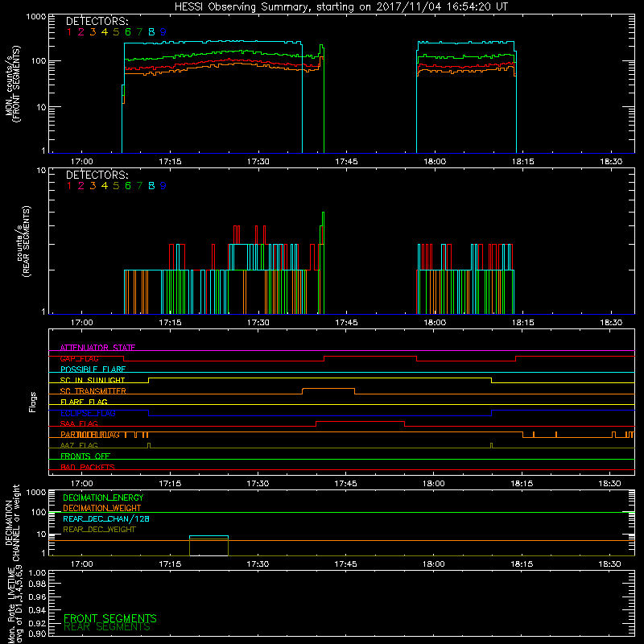The height and width of the screenshot is (644, 644).
Task: Select detector 8 in the front segments legend
Action: pos(151,32)
